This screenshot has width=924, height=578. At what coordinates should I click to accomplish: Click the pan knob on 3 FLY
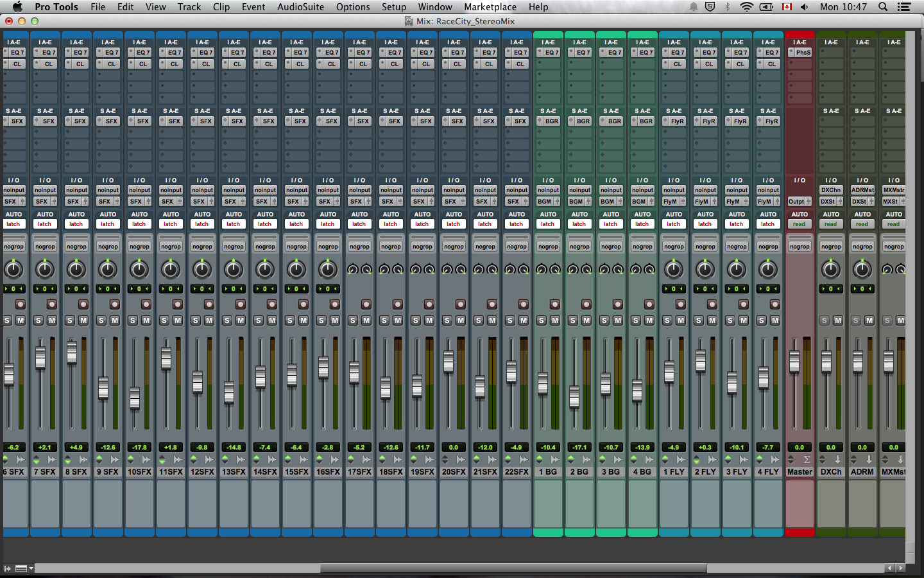(737, 269)
